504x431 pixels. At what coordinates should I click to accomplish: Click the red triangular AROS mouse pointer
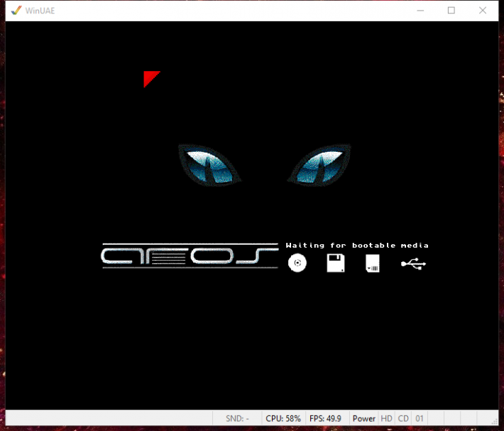pyautogui.click(x=151, y=79)
